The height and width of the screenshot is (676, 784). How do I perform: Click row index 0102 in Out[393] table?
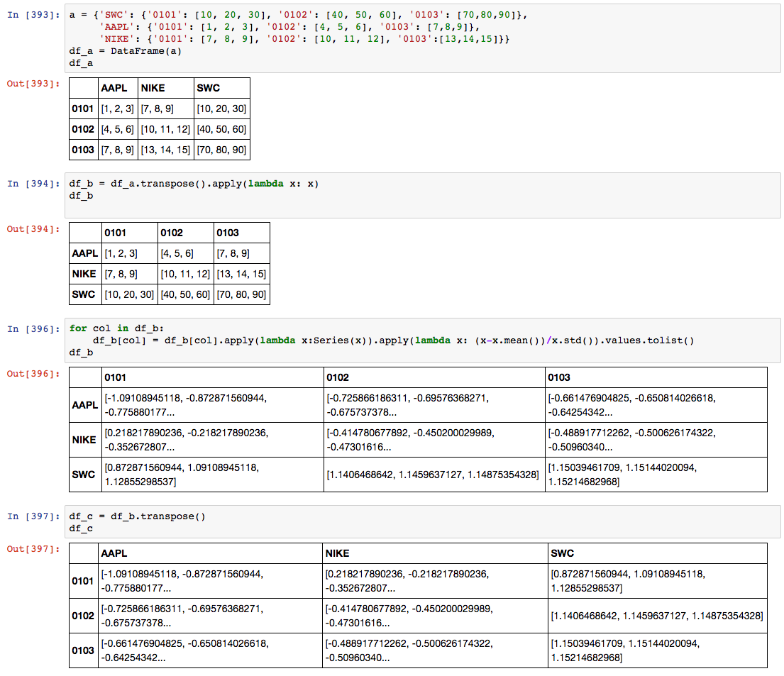(x=83, y=129)
